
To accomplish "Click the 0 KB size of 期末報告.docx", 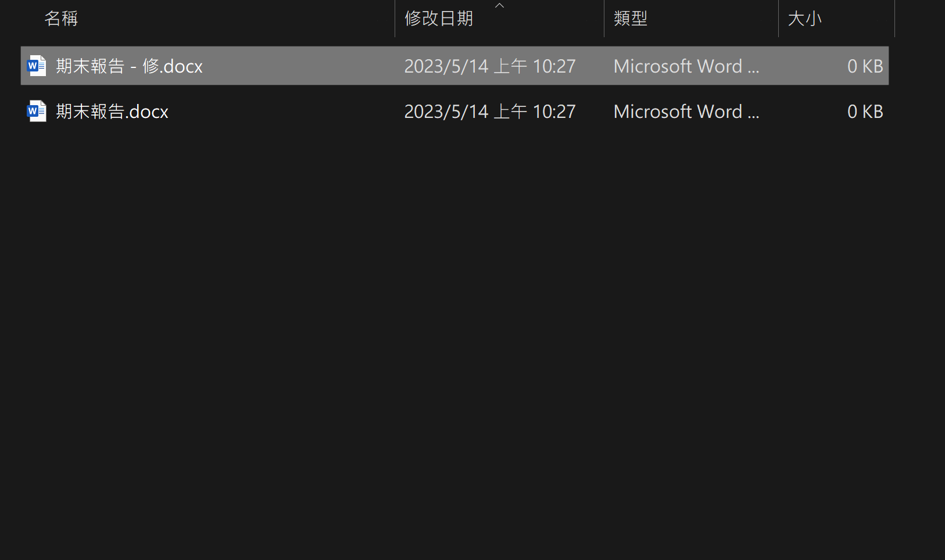I will tap(865, 112).
